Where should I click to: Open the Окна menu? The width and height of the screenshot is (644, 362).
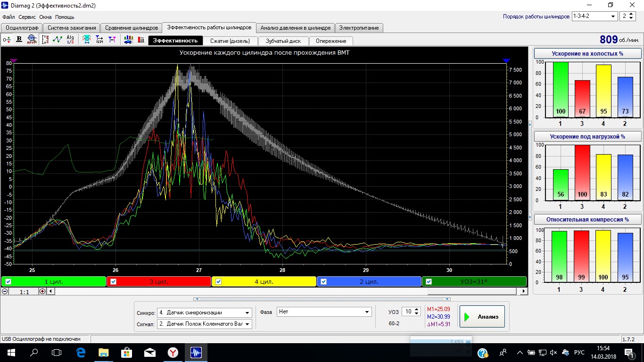coord(45,17)
